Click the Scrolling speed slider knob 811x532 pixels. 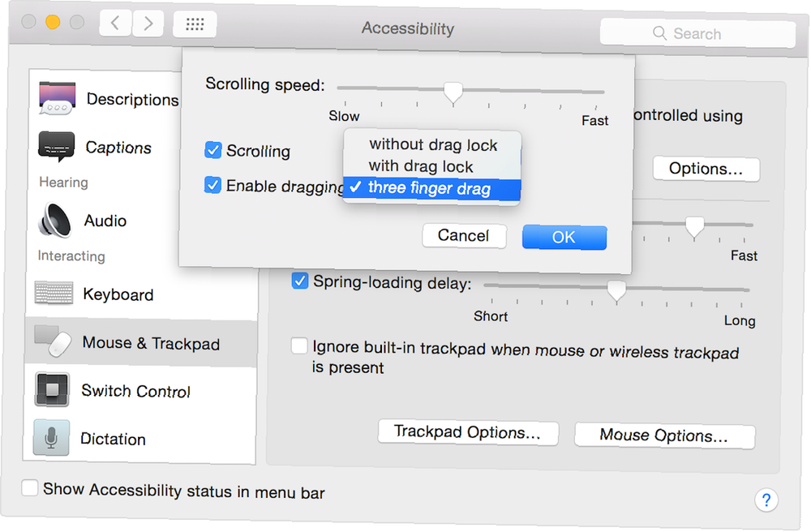pyautogui.click(x=453, y=93)
